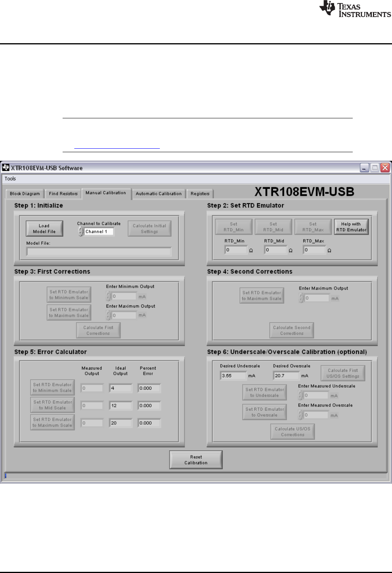Click Set RTD Emulator to Underscale
The width and height of the screenshot is (392, 573).
point(264,392)
